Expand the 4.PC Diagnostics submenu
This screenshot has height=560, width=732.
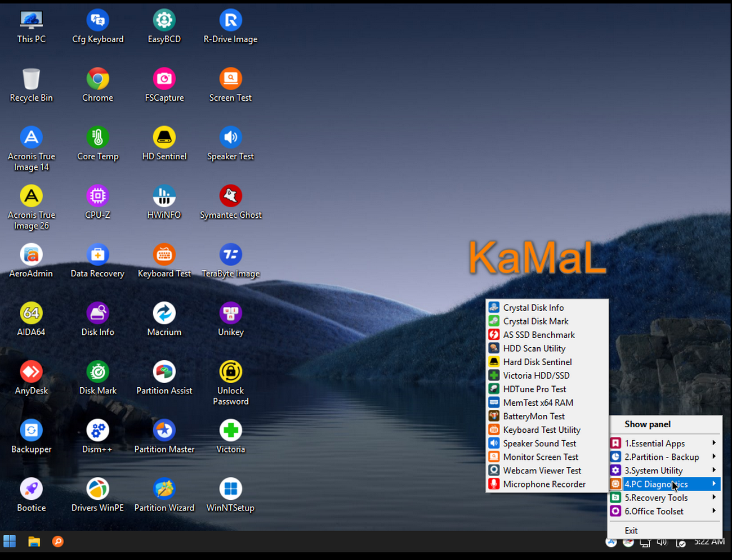click(x=665, y=484)
